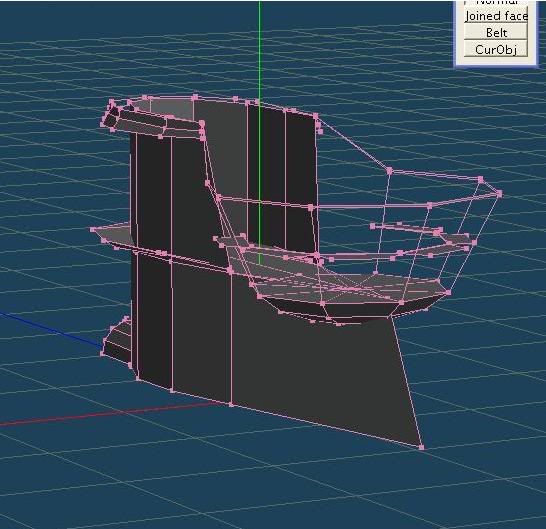This screenshot has width=546, height=529.
Task: Select the model's lowest keel tip vertex
Action: click(x=422, y=448)
